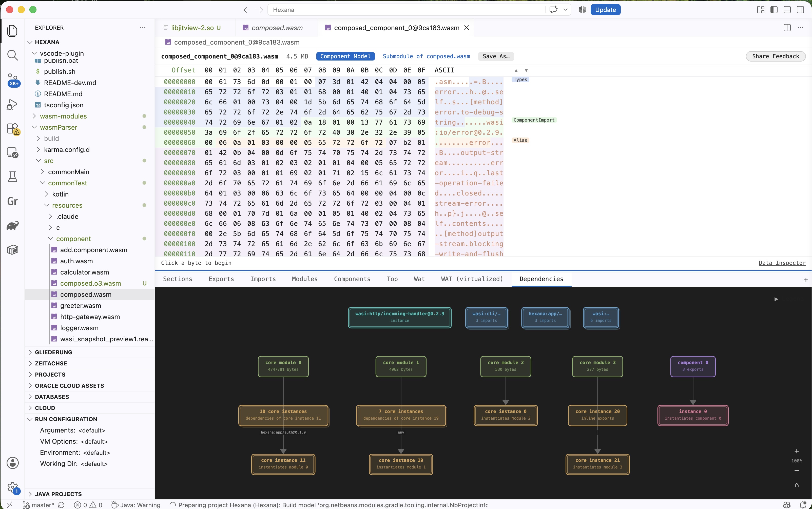Viewport: 812px width, 509px height.
Task: Open the Data Inspector link
Action: [x=782, y=263]
